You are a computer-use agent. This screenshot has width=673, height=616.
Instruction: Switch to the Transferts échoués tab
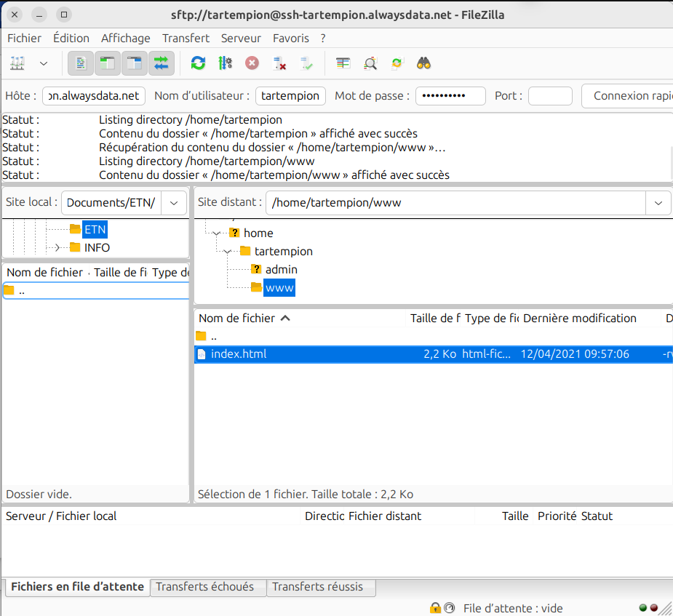coord(204,587)
